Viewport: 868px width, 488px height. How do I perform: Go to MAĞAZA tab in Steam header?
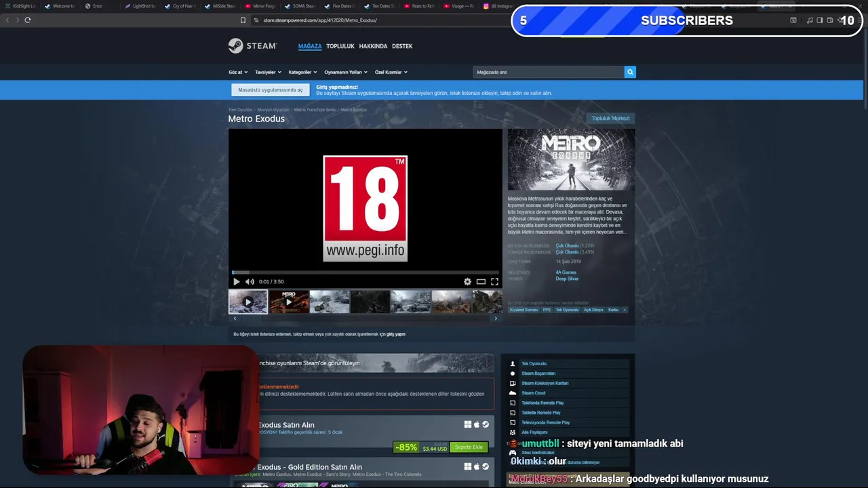[x=310, y=46]
